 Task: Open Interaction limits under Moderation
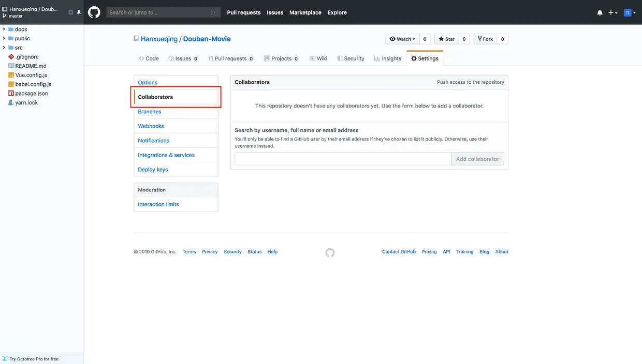[x=176, y=204]
